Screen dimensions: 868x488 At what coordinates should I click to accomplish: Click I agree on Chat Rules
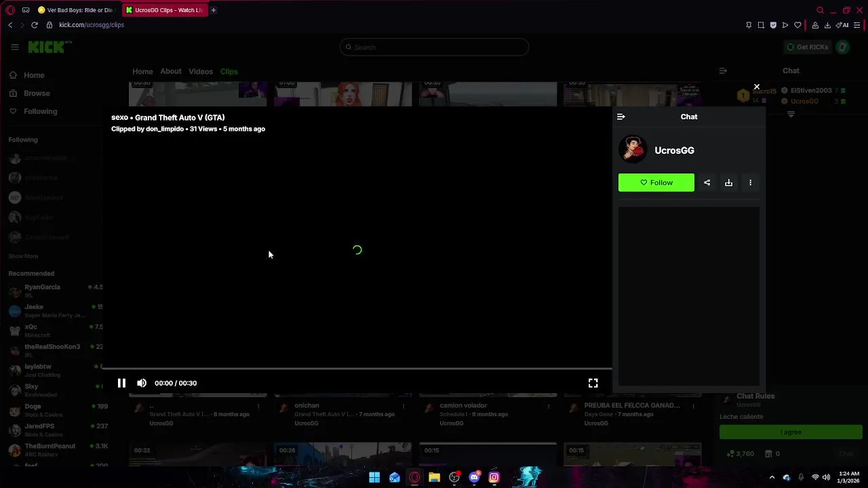(x=791, y=432)
